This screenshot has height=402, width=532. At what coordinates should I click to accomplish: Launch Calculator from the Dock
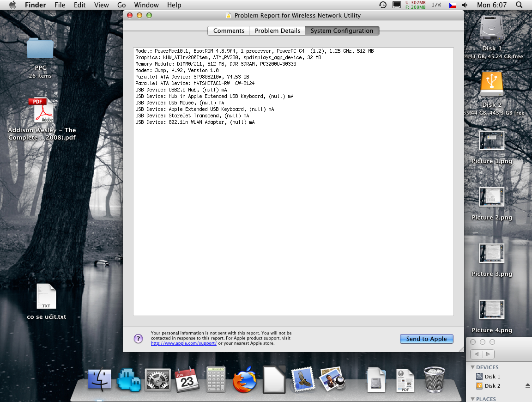coord(216,380)
